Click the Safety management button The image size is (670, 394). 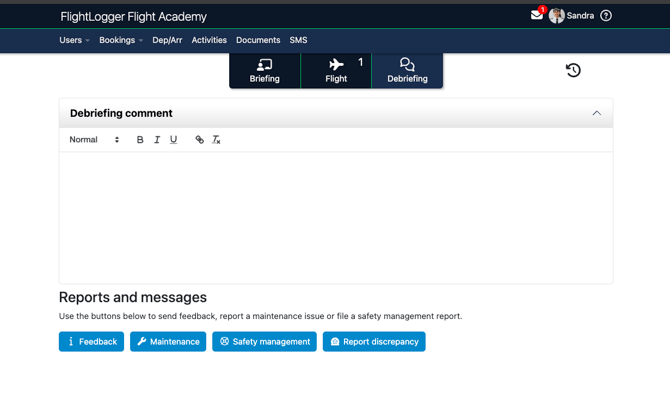[264, 341]
